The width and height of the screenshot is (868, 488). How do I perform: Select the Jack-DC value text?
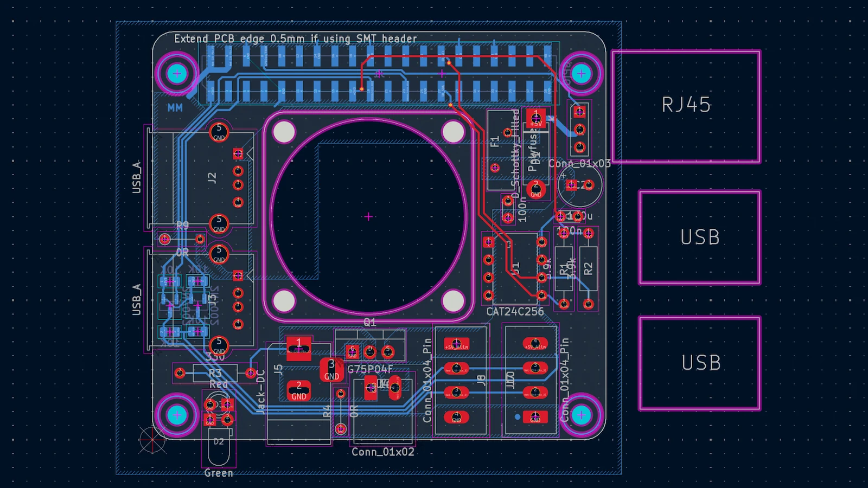260,391
